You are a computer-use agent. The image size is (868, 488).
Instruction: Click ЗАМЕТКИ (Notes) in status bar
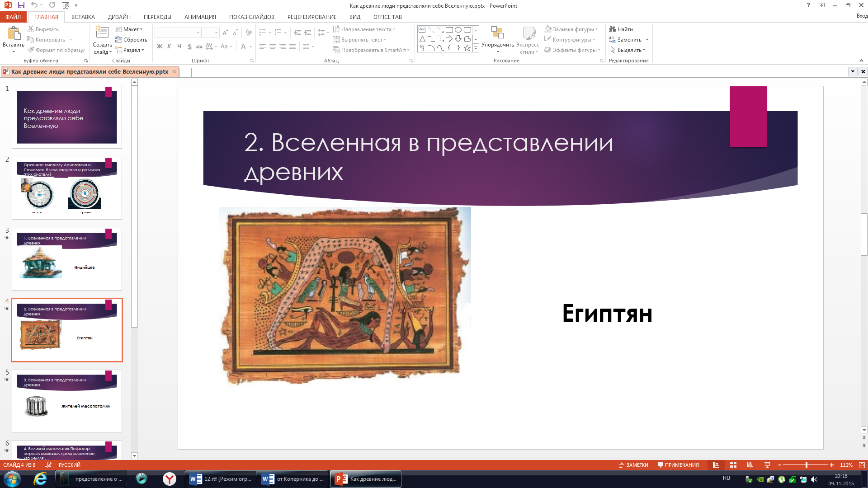click(633, 465)
